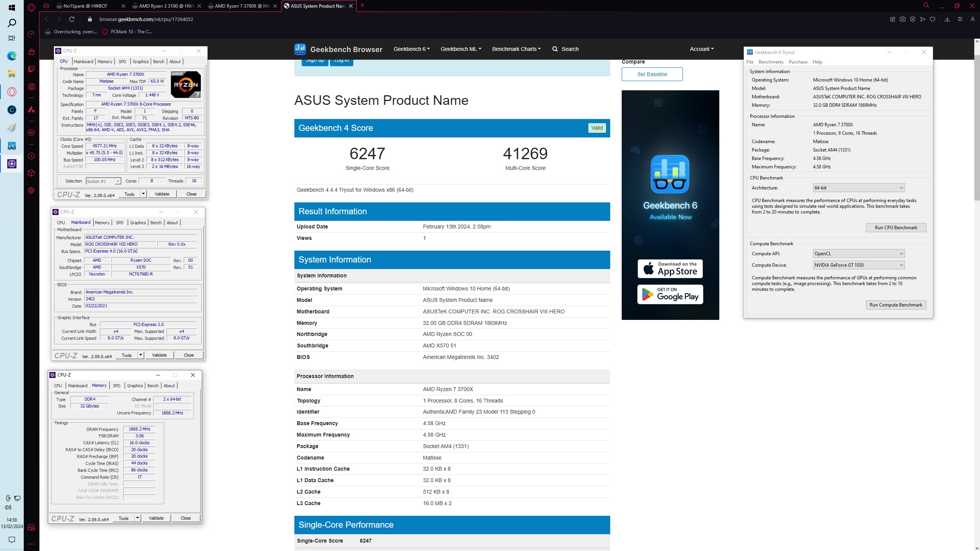
Task: Switch to SPD tab in top CPU-Z window
Action: click(x=122, y=62)
